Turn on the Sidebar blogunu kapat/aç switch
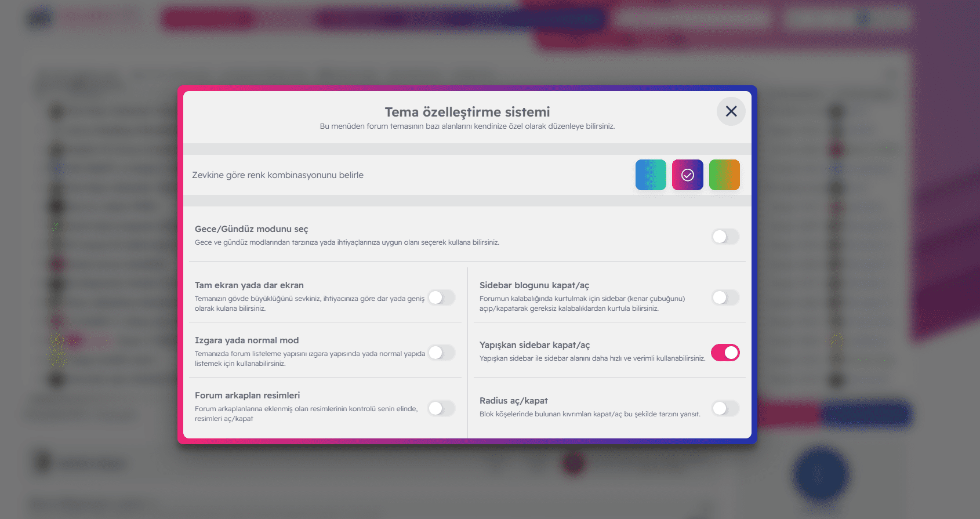Screen dimensions: 980x519 tap(725, 297)
